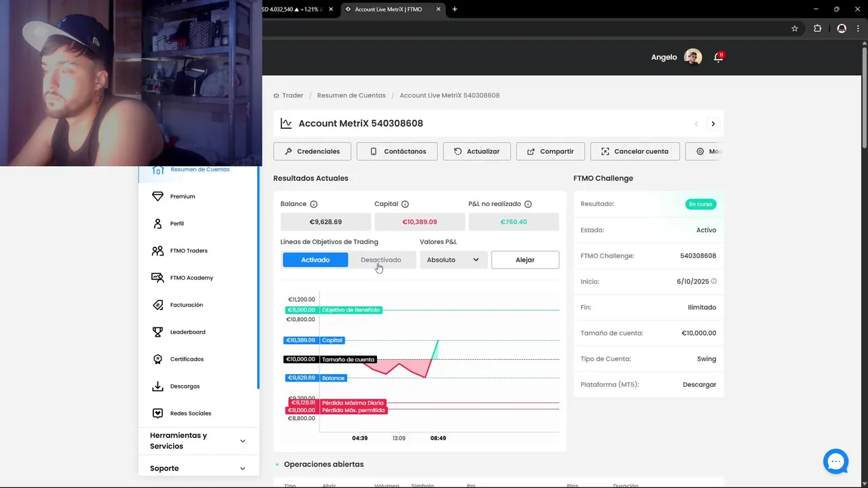
Task: Click Premium diamond icon in sidebar
Action: 157,197
